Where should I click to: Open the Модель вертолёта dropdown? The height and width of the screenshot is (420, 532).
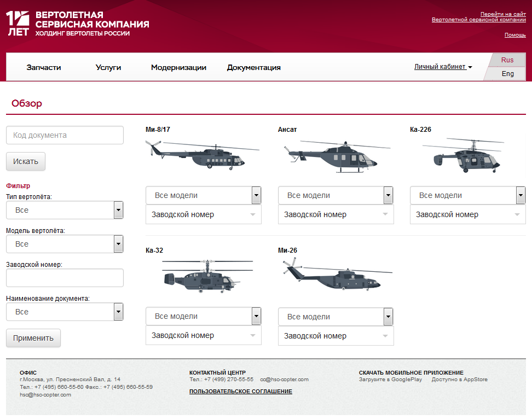[x=65, y=244]
